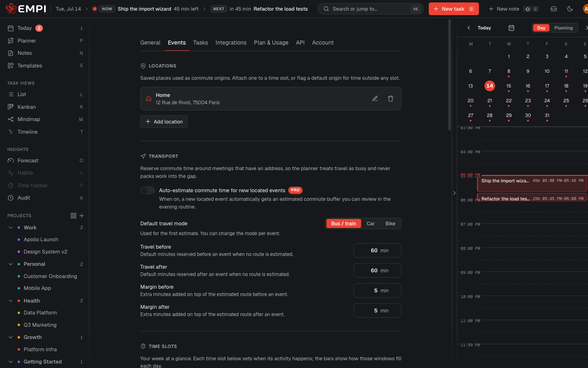
Task: Switch to Mindmap task view
Action: (x=45, y=119)
